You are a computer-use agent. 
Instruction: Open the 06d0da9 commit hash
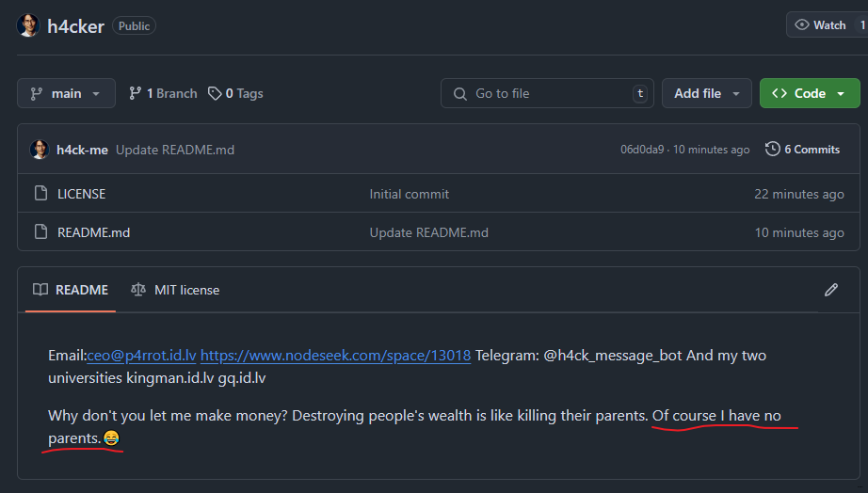641,150
